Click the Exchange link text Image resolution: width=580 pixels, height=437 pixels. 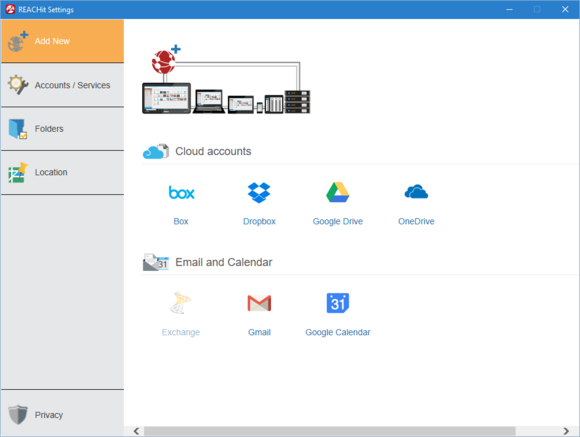pos(181,332)
